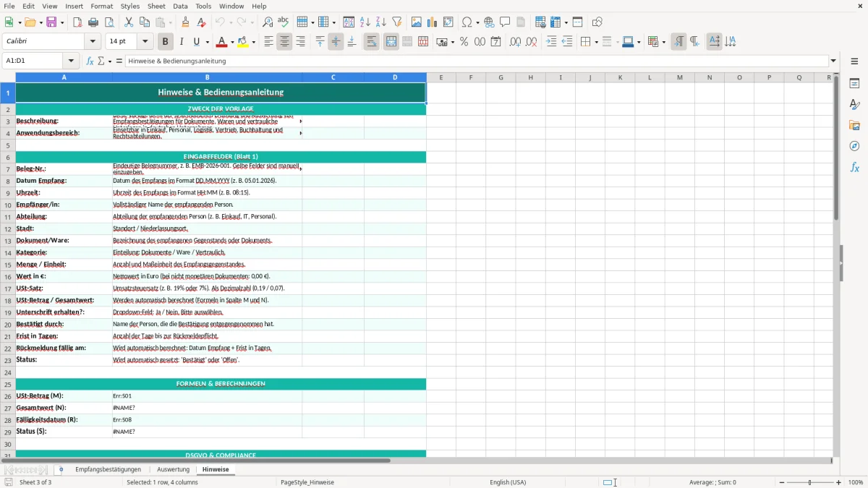Click Sort Ascending icon
This screenshot has height=488, width=868.
365,22
